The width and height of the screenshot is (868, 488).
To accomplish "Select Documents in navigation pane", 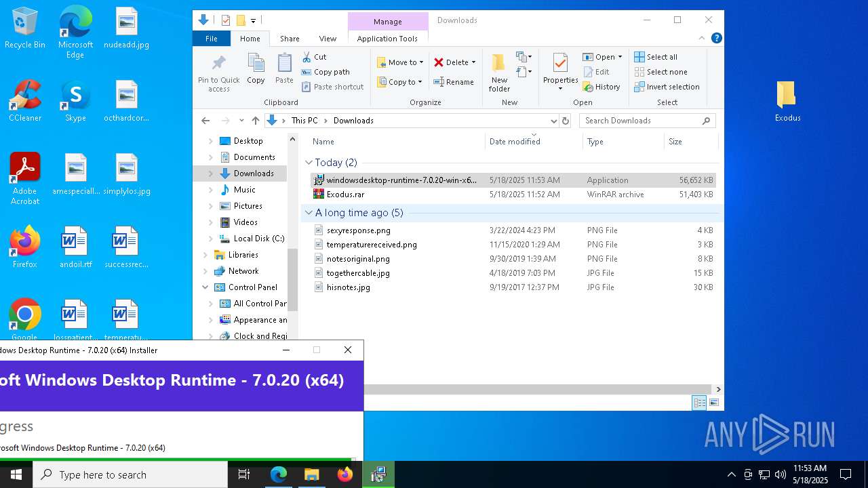I will (254, 157).
